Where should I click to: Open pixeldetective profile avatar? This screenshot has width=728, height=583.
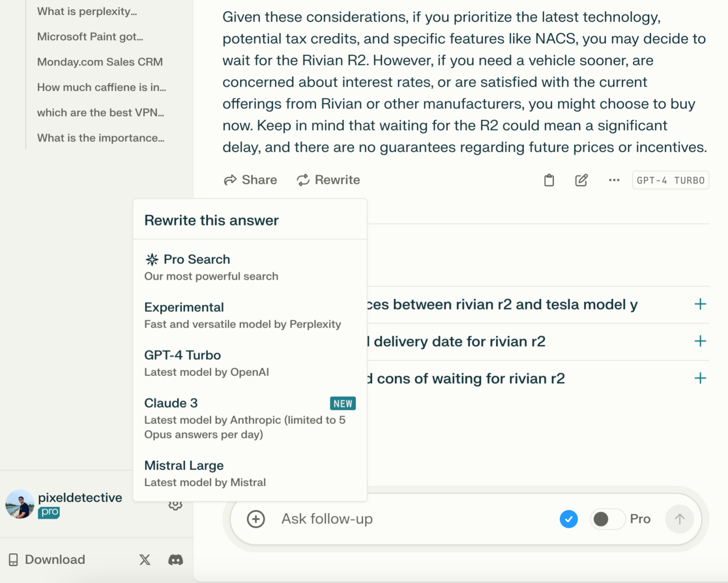[x=20, y=504]
